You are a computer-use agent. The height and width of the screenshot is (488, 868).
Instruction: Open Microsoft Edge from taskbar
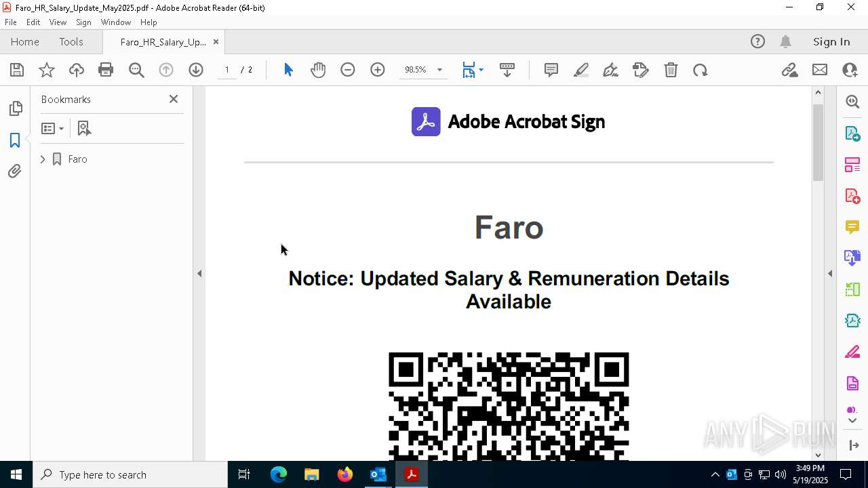click(x=279, y=474)
